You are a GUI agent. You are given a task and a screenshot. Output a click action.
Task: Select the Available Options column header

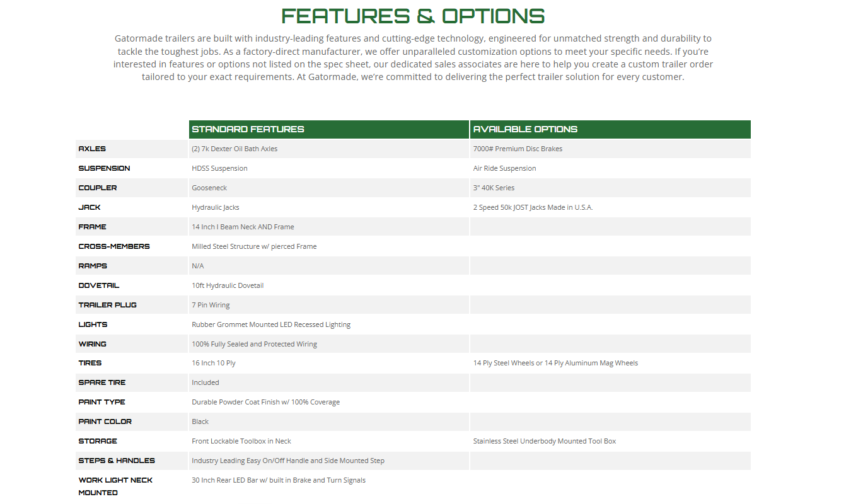[x=525, y=129]
